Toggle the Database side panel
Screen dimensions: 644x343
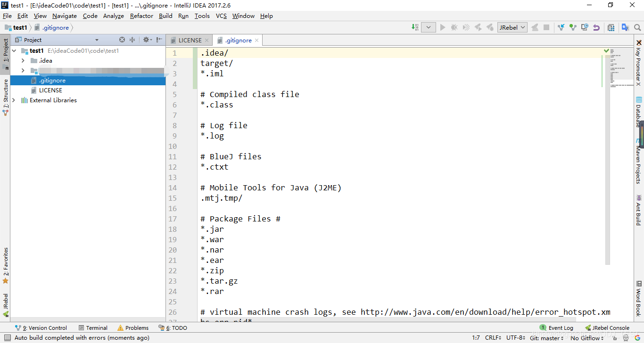(639, 112)
